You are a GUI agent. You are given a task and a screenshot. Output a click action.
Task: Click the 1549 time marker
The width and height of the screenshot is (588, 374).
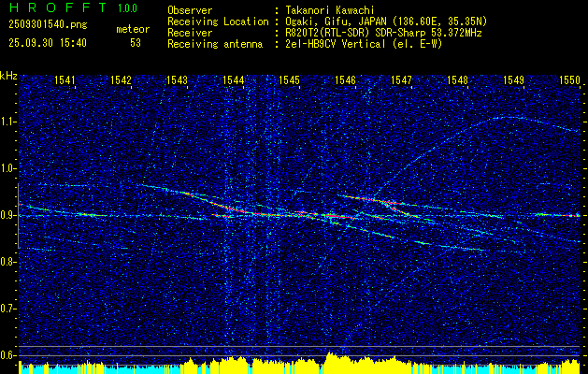pos(513,79)
